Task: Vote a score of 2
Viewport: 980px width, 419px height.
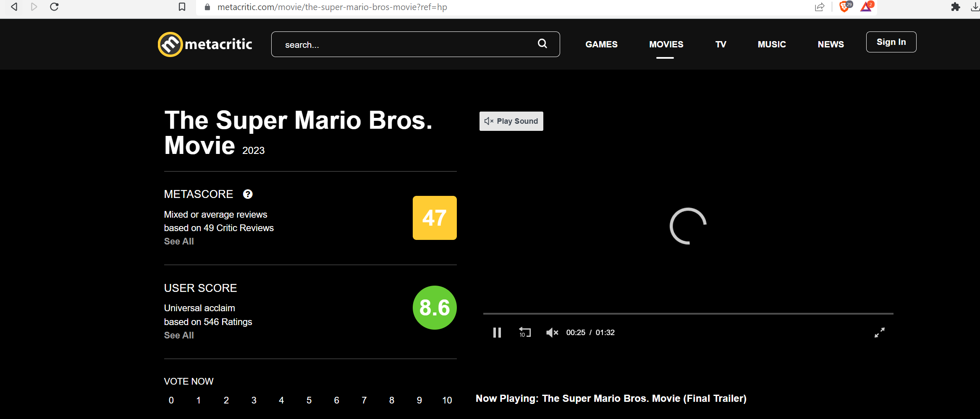Action: (x=226, y=400)
